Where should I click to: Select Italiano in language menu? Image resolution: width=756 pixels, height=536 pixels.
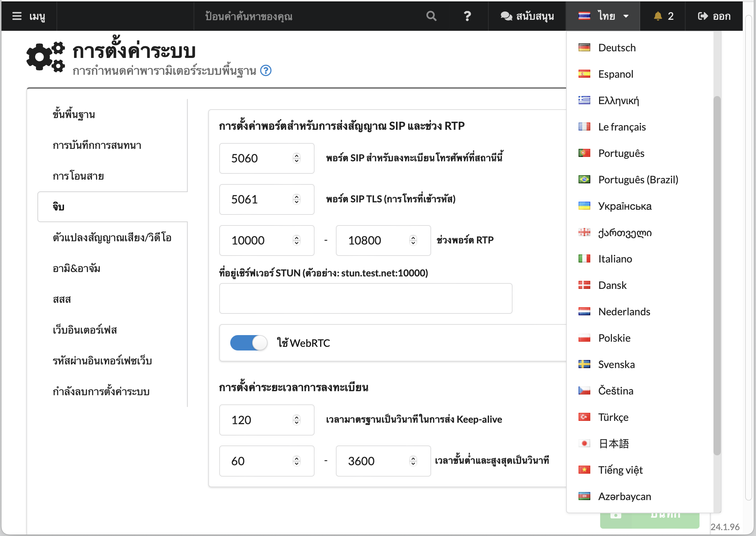615,259
